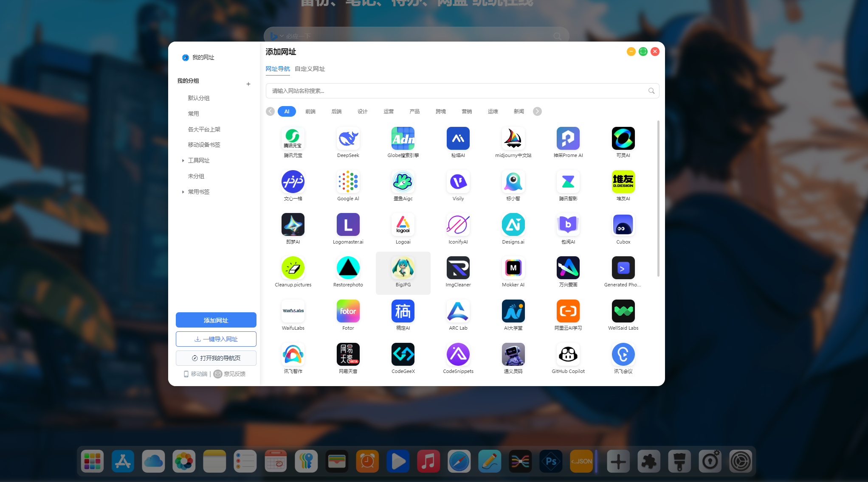Select the 阿里云AI学习 icon
Viewport: 868px width, 482px height.
(568, 311)
